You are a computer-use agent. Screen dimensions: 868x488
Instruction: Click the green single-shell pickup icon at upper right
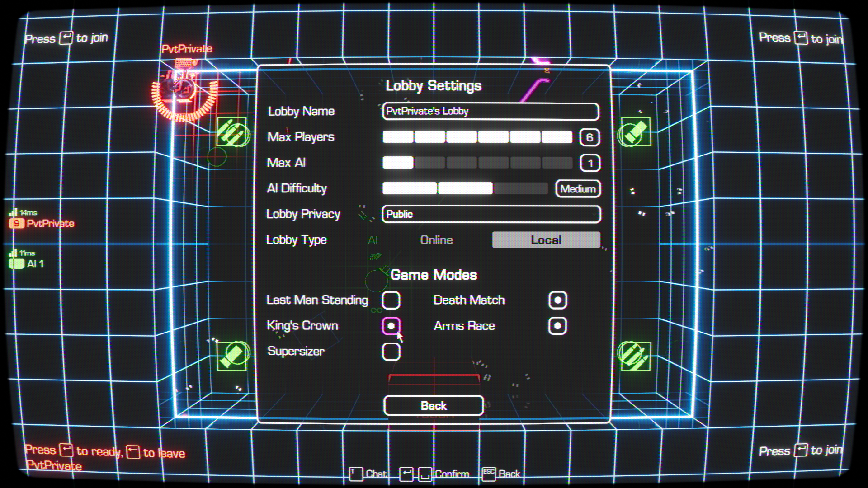(635, 132)
